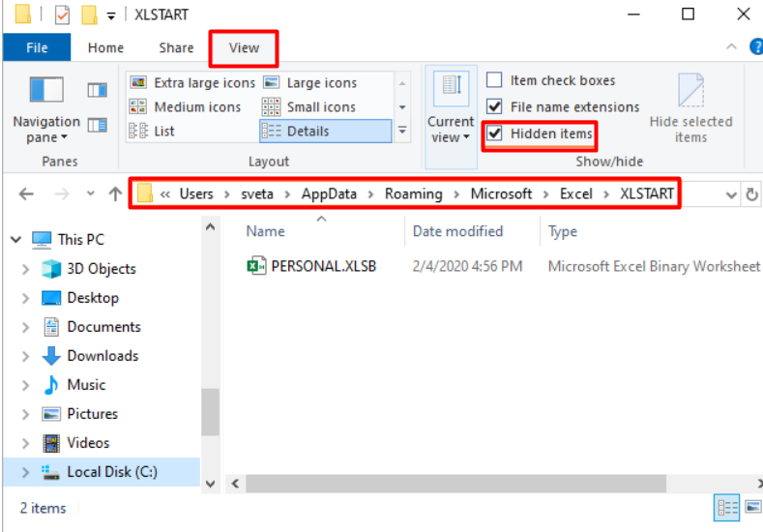Go up one folder level

coord(115,194)
